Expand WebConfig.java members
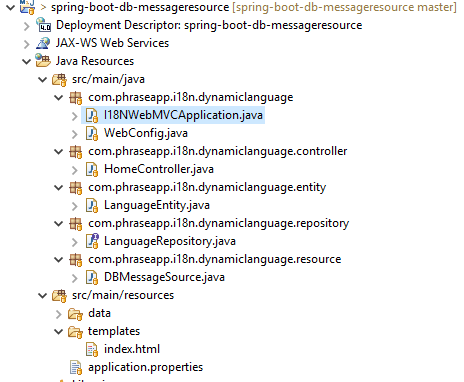 (75, 134)
